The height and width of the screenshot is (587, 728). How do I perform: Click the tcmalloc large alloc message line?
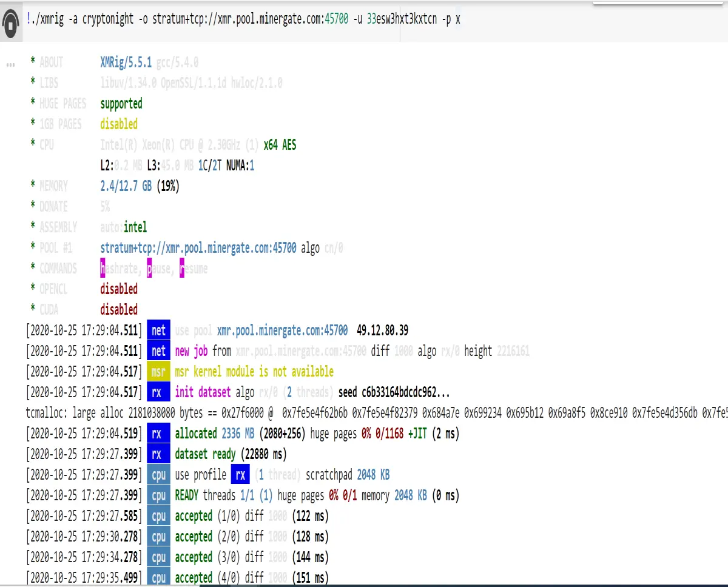pyautogui.click(x=376, y=413)
